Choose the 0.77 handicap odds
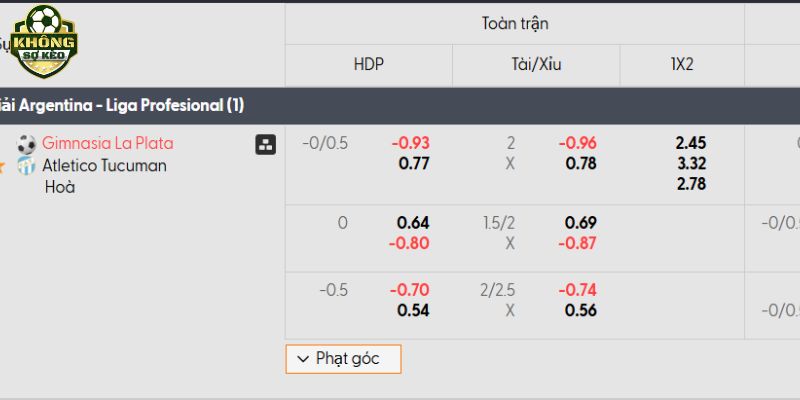 tap(414, 164)
